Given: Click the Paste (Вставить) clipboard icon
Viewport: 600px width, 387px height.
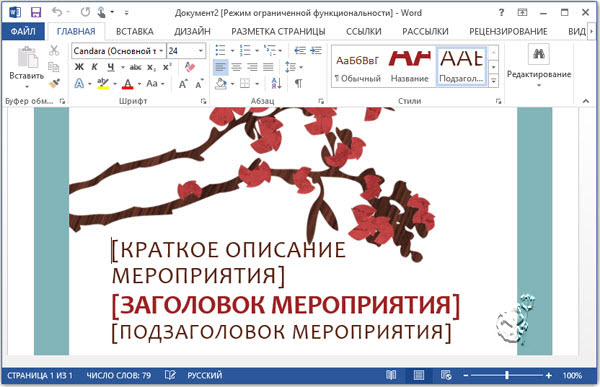Looking at the screenshot, I should point(27,57).
